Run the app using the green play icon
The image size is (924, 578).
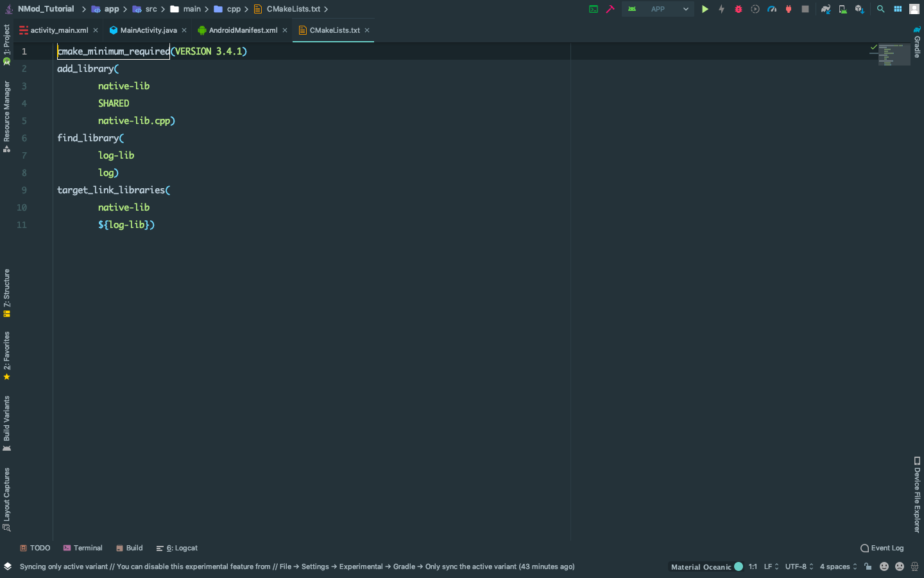point(705,9)
